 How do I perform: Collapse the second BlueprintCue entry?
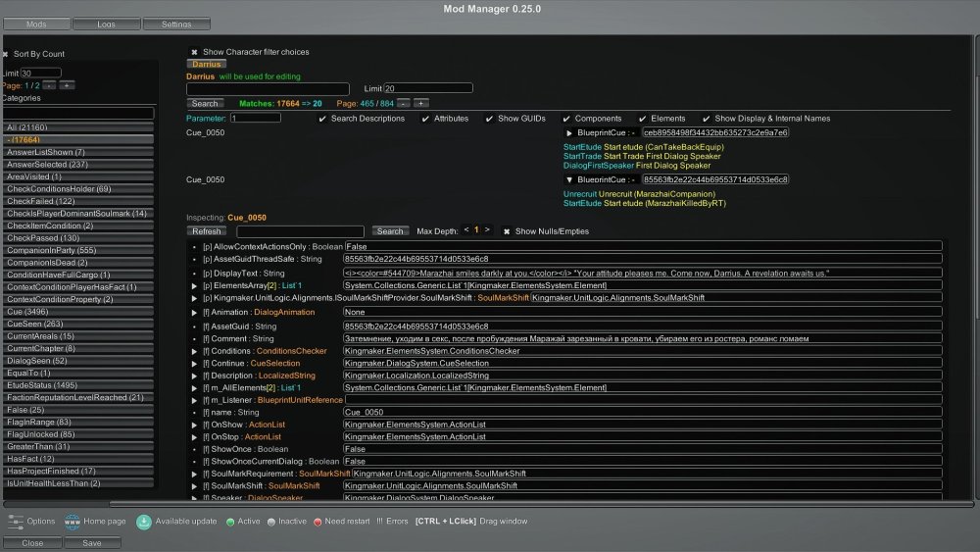coord(569,179)
